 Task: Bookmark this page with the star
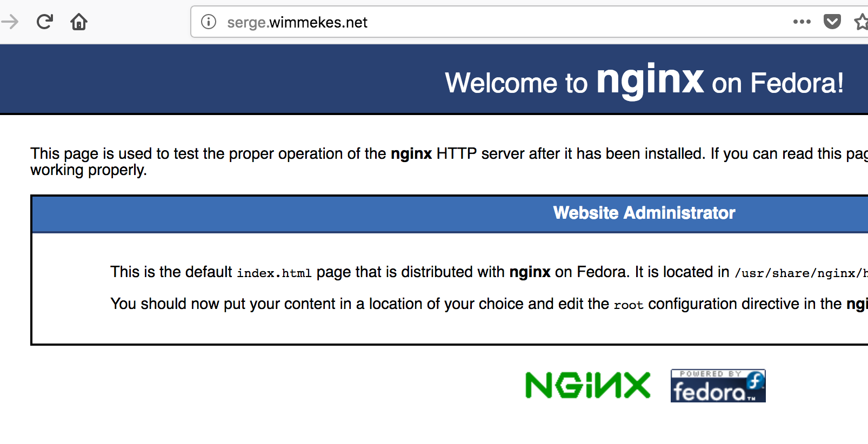[x=861, y=22]
